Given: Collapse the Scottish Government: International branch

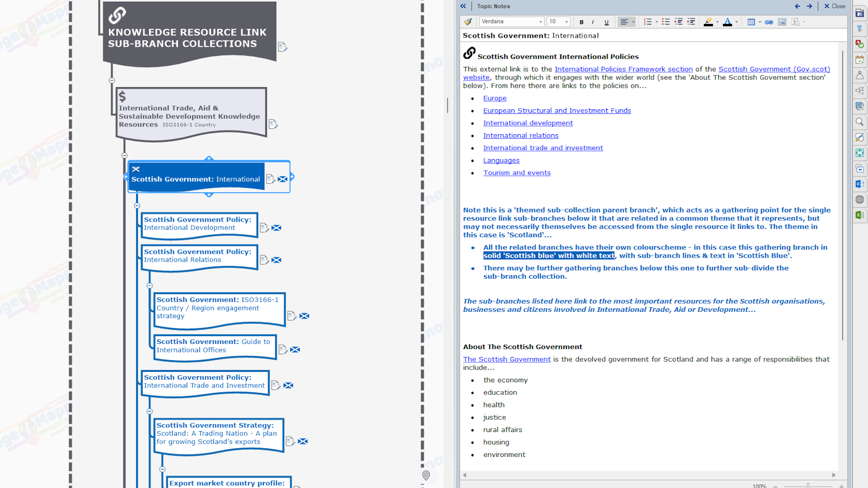Looking at the screenshot, I should coord(137,206).
